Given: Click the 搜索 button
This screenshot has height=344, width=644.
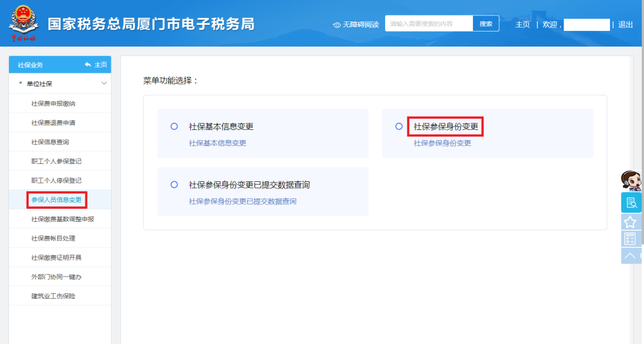Looking at the screenshot, I should point(486,24).
